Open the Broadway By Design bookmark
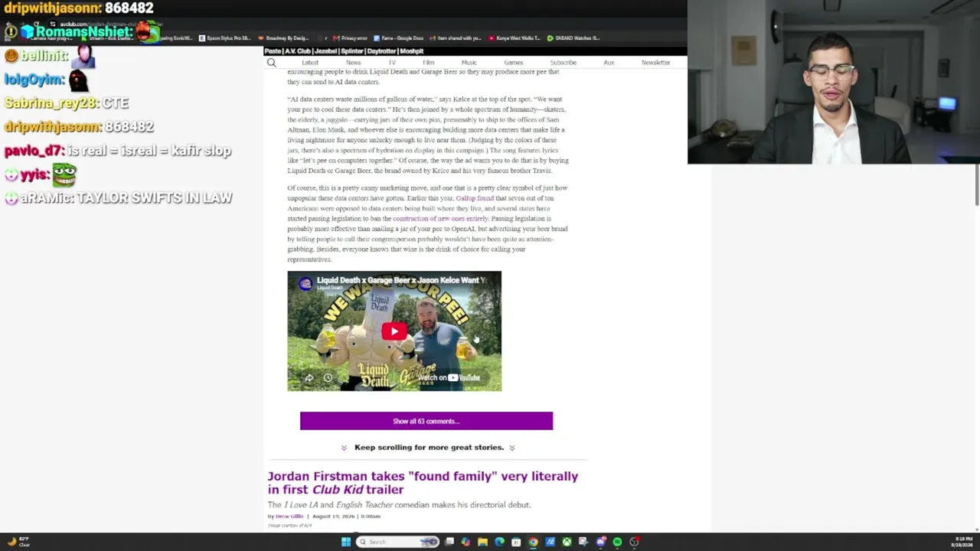The height and width of the screenshot is (551, 980). (x=283, y=38)
